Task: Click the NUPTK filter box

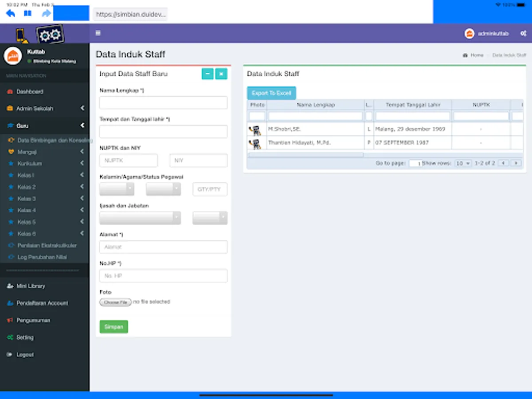Action: pyautogui.click(x=481, y=116)
